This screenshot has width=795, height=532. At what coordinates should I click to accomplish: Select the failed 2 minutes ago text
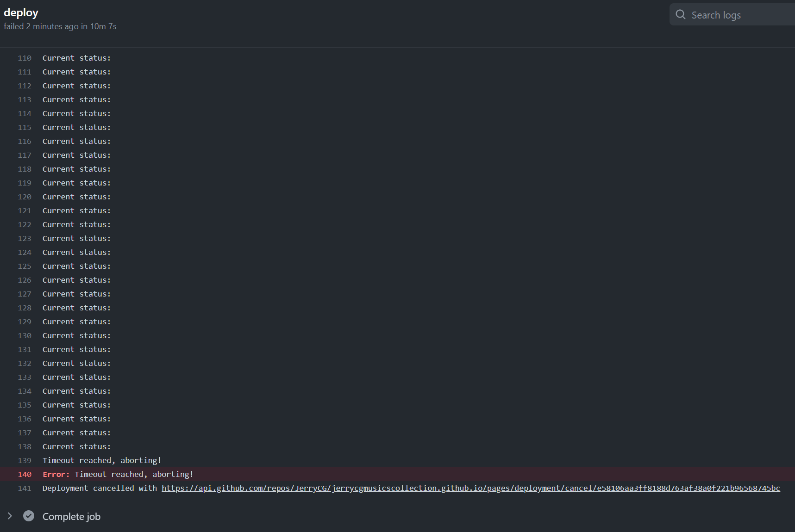click(x=60, y=26)
